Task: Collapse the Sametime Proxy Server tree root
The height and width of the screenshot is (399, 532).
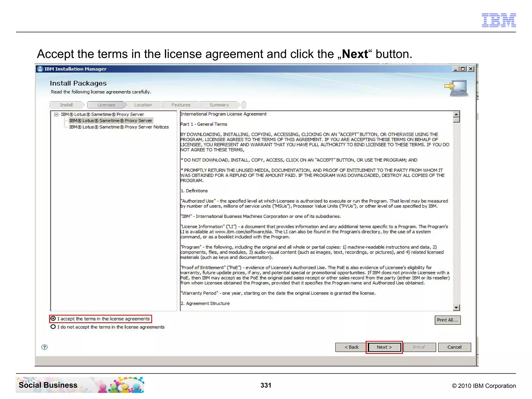Action: [56, 114]
